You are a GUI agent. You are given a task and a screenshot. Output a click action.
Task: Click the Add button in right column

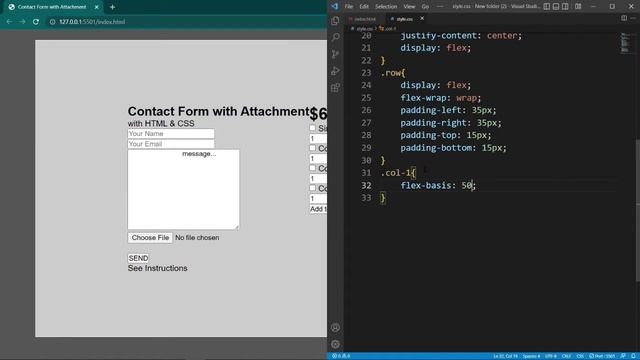(318, 209)
